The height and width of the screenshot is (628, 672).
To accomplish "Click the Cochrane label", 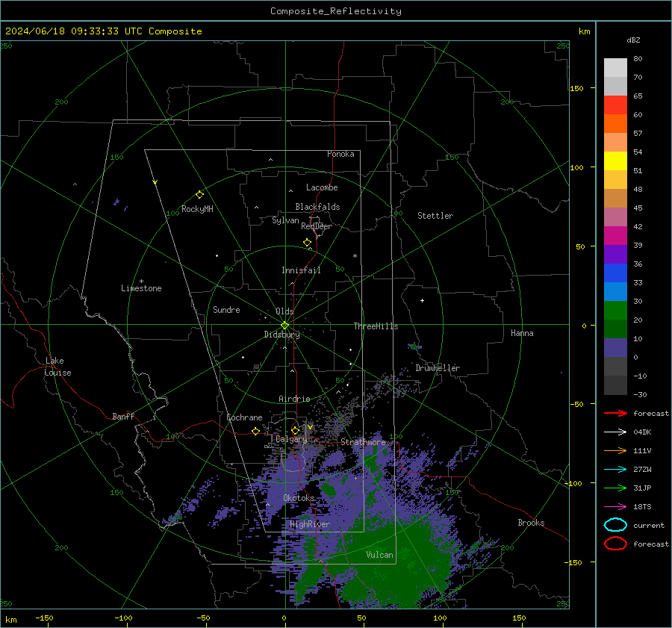I will coord(244,417).
